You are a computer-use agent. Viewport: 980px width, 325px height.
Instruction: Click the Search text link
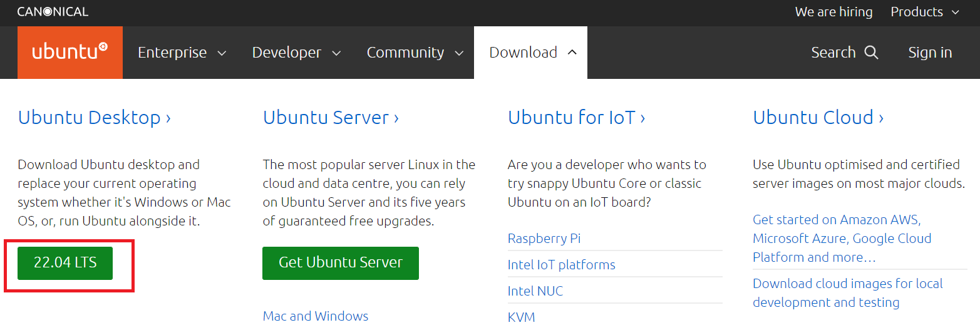833,53
